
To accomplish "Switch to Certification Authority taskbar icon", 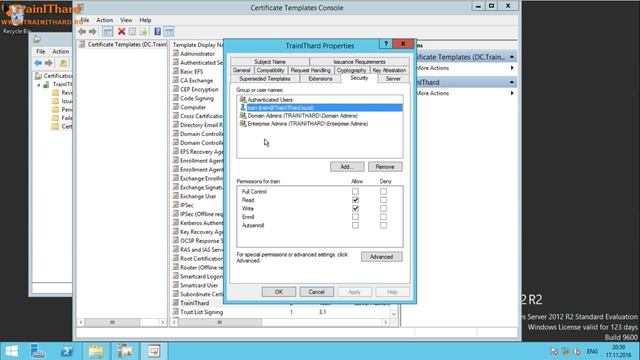I will tap(125, 351).
